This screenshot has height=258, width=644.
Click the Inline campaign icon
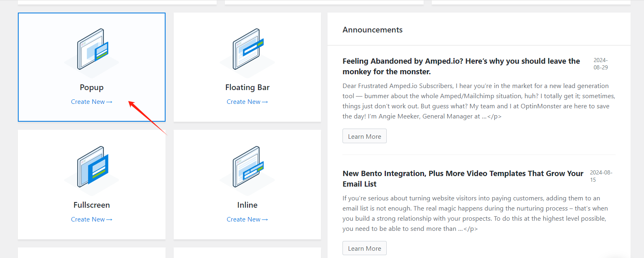tap(248, 167)
